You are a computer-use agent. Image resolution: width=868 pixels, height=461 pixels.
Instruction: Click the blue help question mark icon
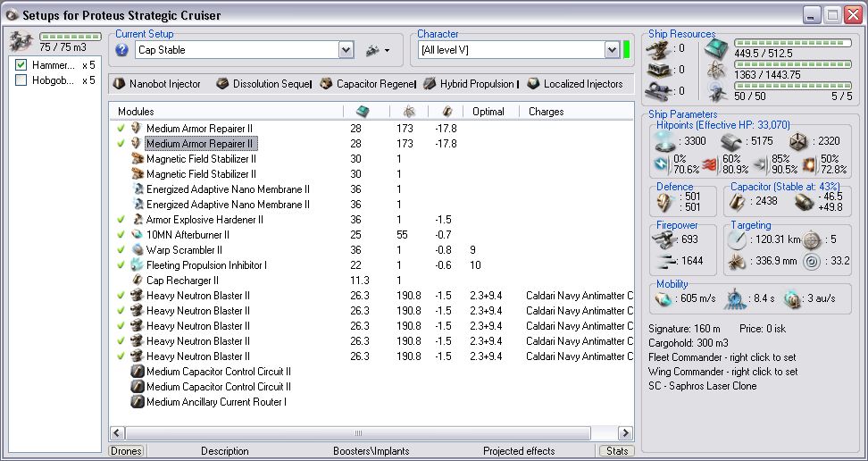(121, 50)
